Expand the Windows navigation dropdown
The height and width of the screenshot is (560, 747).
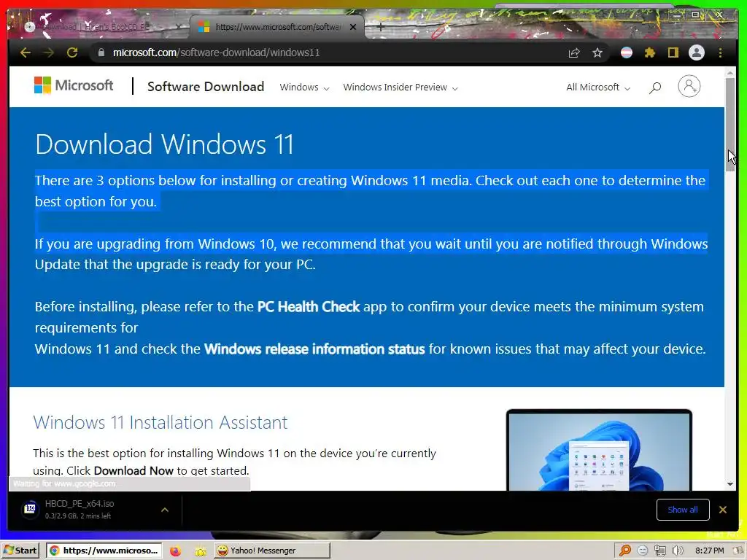pos(304,87)
